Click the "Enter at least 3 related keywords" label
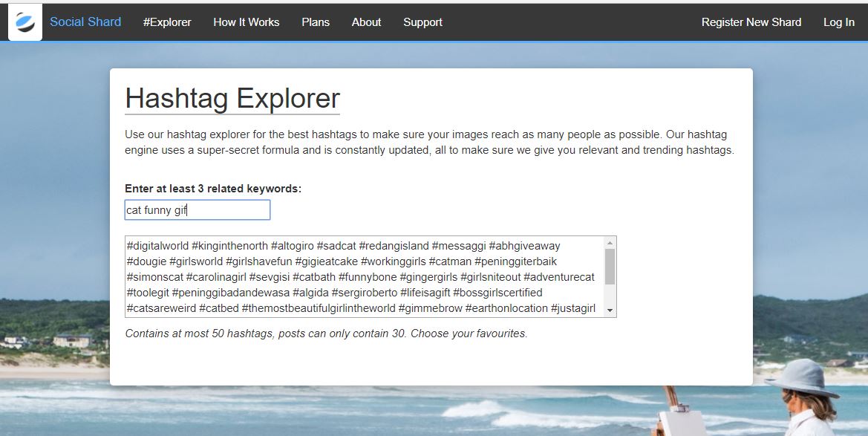 [x=213, y=189]
